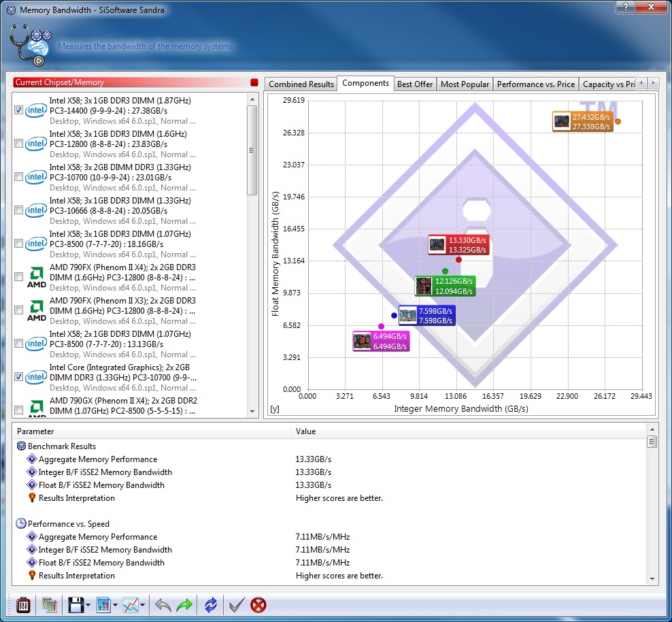Click the help question mark title button

click(626, 7)
